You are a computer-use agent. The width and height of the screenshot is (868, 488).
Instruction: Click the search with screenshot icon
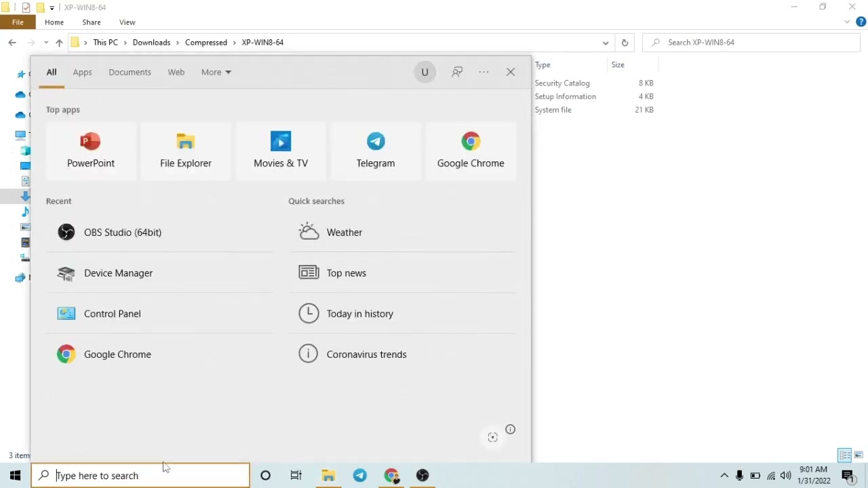[493, 437]
